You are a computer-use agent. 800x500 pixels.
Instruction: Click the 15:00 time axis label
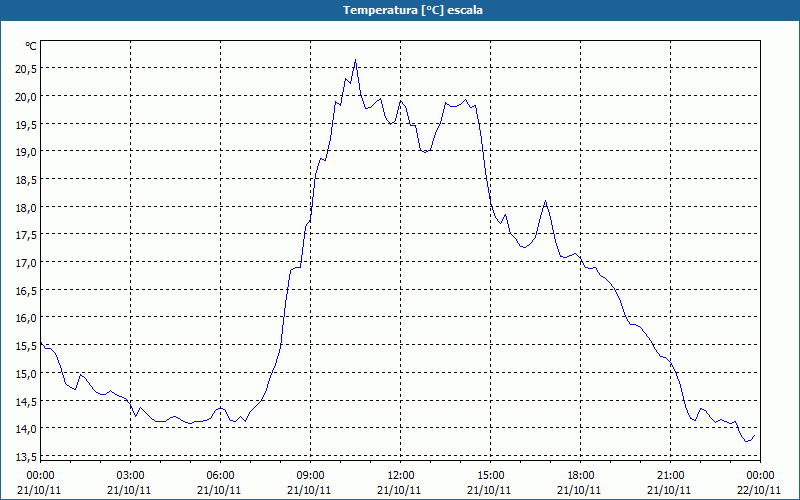click(x=490, y=476)
